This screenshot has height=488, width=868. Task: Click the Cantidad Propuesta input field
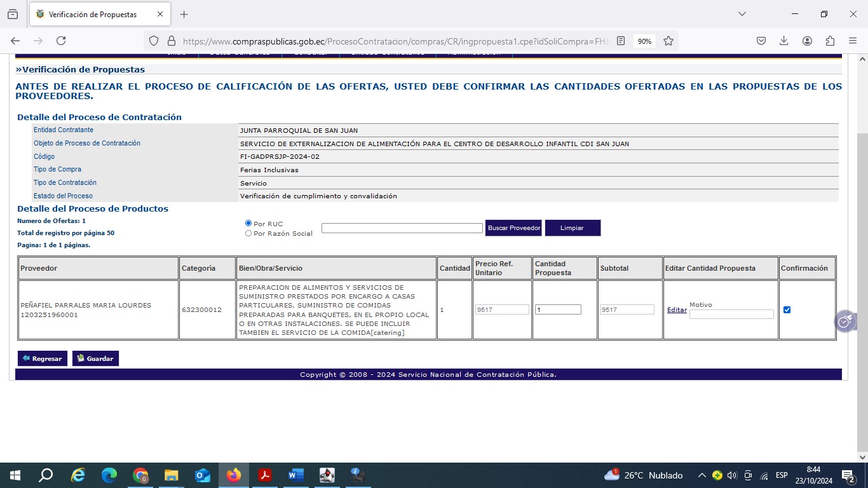tap(557, 309)
